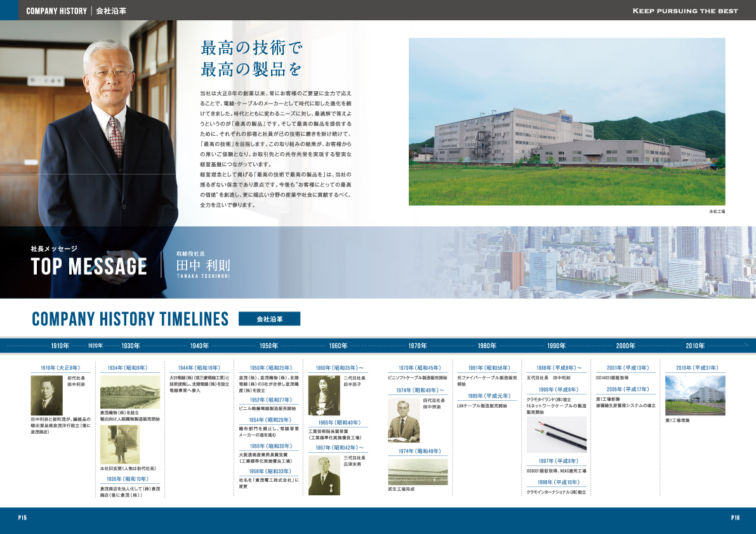The height and width of the screenshot is (534, 756).
Task: Click the 1955年（昭和30年） entry heading
Action: tap(270, 446)
